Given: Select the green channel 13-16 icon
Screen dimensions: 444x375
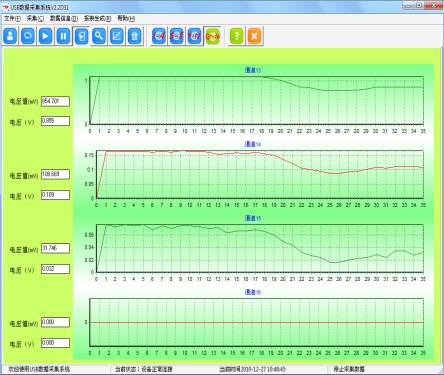Looking at the screenshot, I should point(213,36).
